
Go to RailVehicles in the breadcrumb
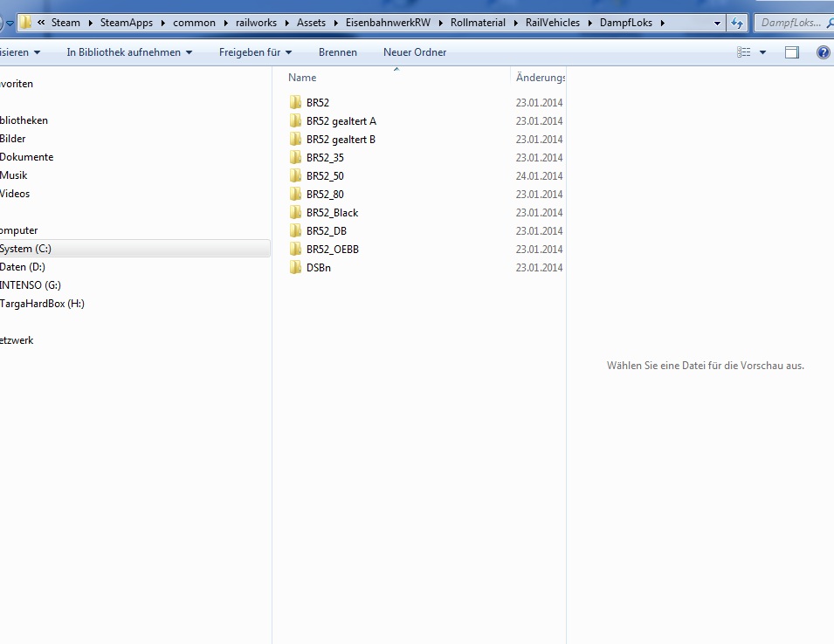point(553,23)
